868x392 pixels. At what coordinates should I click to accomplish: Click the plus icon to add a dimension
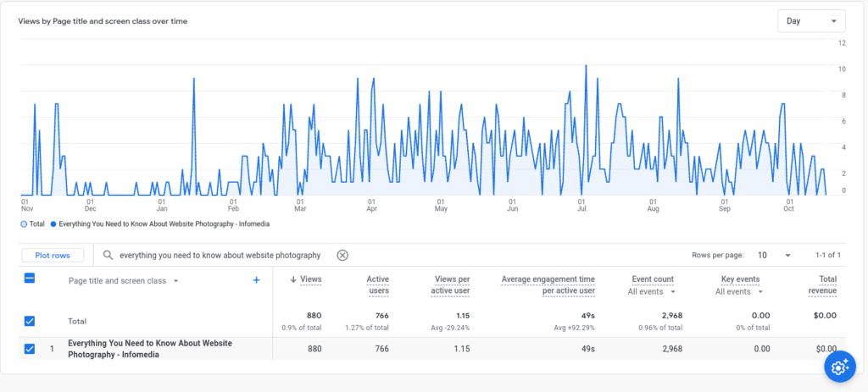257,280
